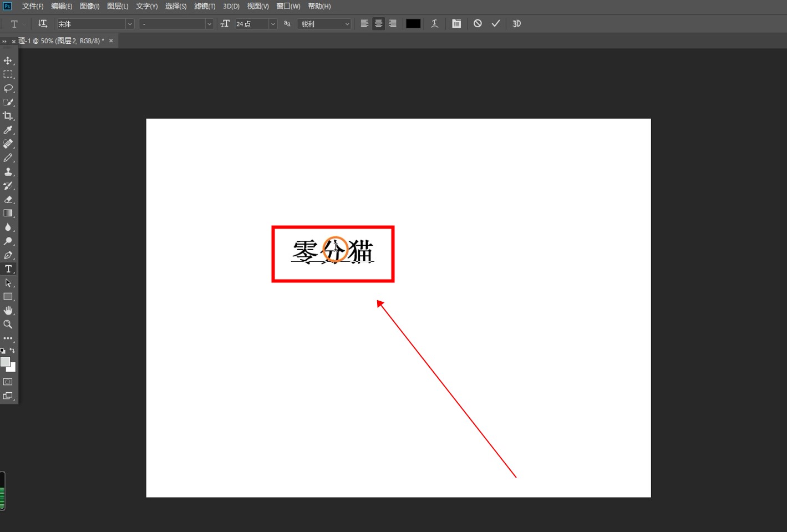Select the Lasso tool
Screen dimensions: 787x532
(8, 88)
